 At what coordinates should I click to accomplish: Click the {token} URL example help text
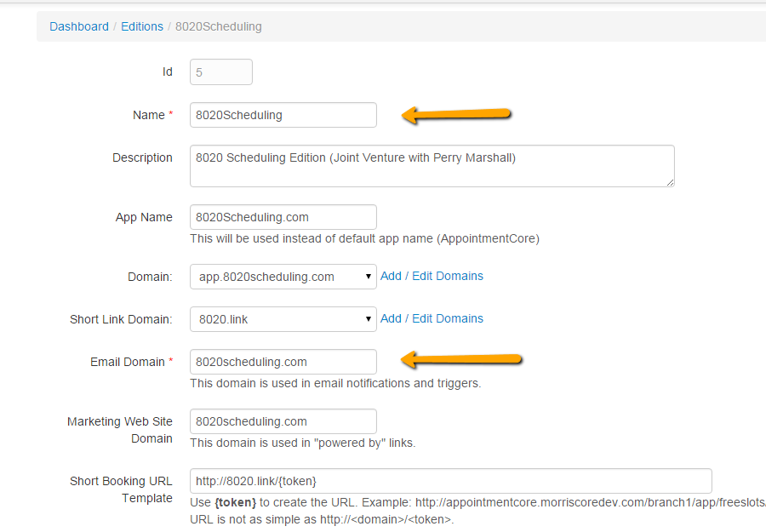coord(477,511)
